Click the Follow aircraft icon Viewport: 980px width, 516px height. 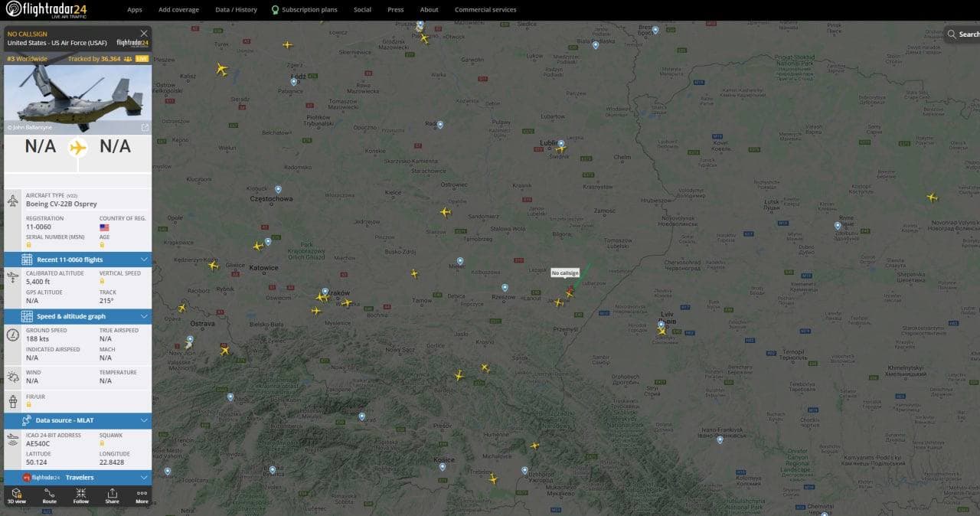[80, 495]
